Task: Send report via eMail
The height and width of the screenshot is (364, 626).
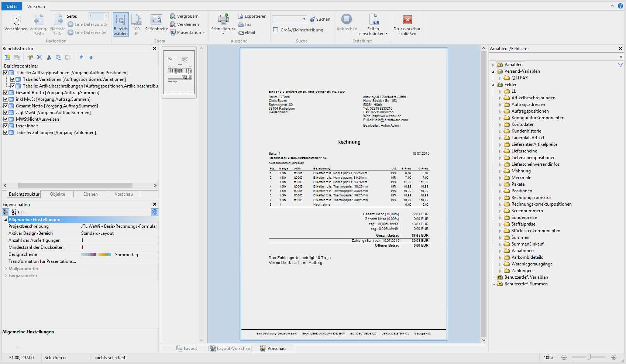Action: click(247, 32)
